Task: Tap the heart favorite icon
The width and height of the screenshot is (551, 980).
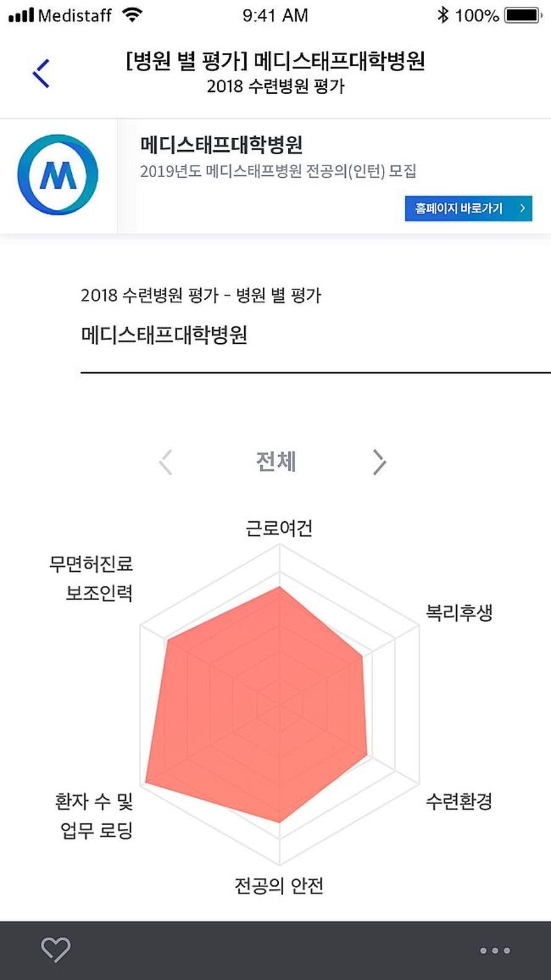Action: point(56,949)
